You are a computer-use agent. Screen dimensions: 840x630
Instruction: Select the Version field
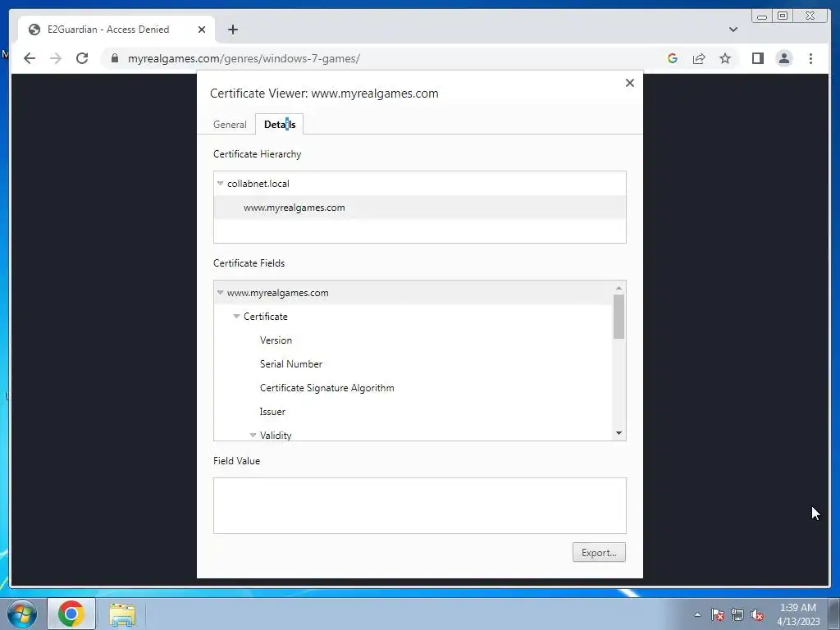pos(413,340)
